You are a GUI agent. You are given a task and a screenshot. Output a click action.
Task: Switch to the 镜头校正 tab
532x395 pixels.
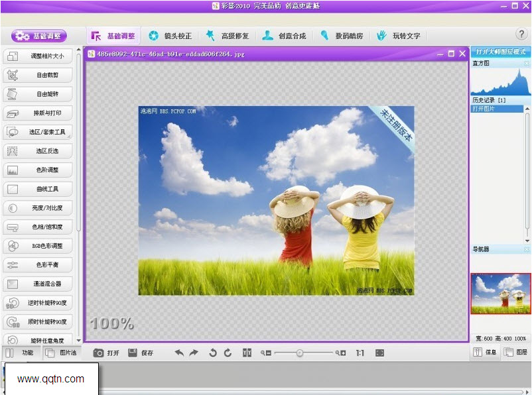point(170,36)
